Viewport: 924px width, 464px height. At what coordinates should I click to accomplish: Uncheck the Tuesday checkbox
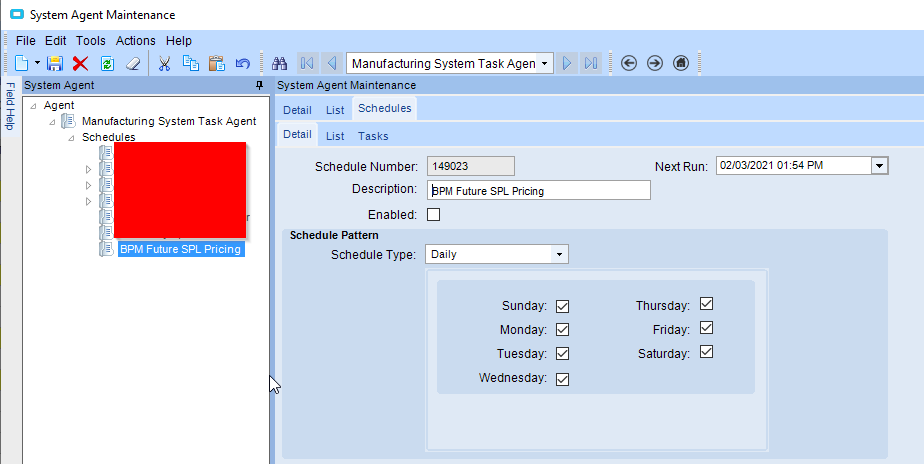(x=562, y=354)
